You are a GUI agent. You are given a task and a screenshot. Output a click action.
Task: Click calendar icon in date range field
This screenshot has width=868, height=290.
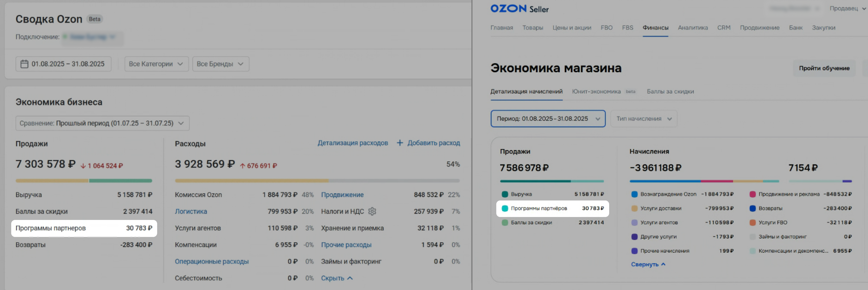[x=24, y=64]
